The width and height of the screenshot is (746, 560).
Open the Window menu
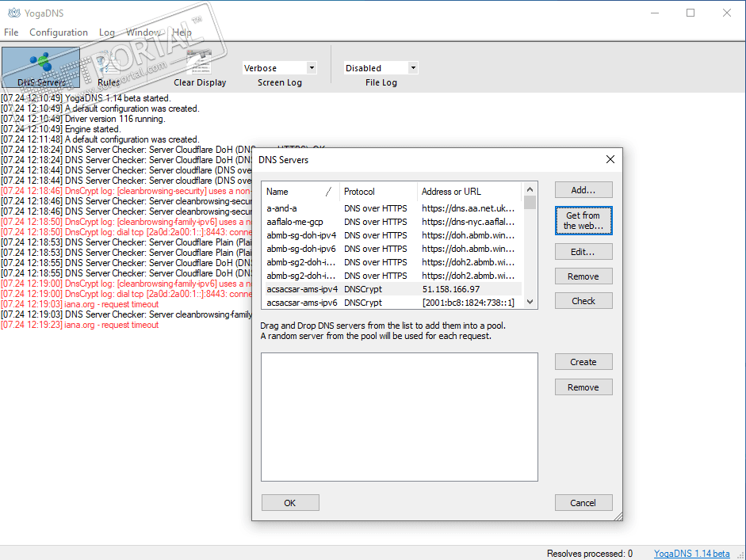[x=143, y=32]
